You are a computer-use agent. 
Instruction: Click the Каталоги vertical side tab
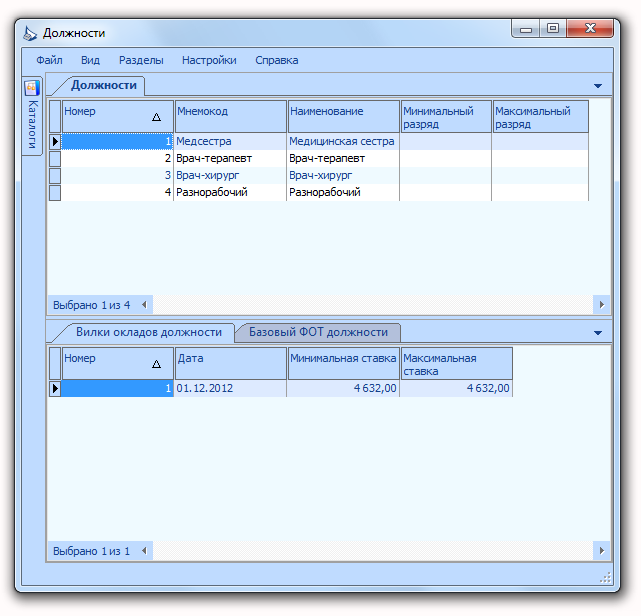click(32, 116)
